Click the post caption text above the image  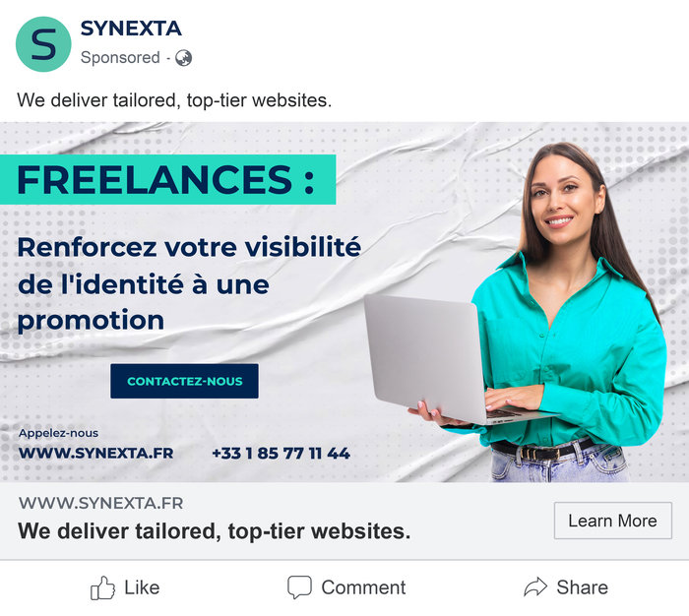point(174,100)
